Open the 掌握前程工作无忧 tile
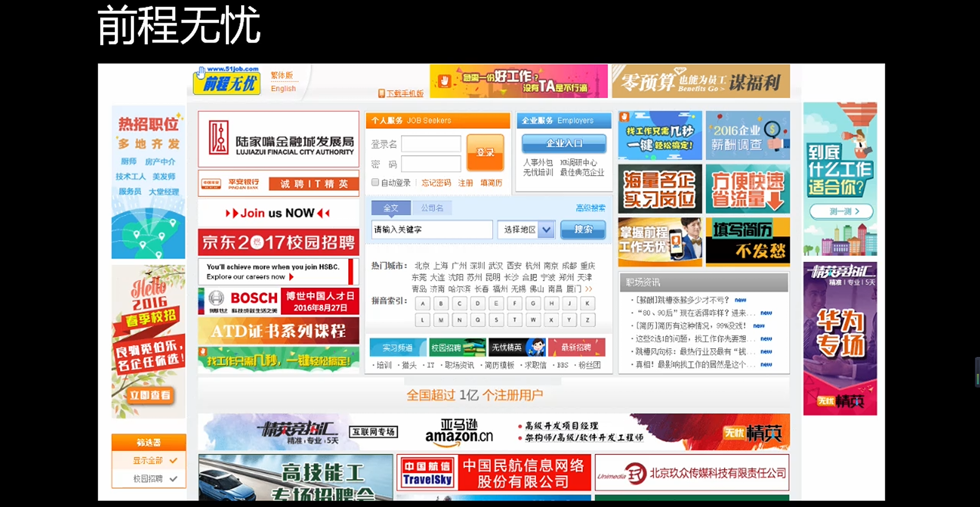The width and height of the screenshot is (980, 507). (660, 242)
